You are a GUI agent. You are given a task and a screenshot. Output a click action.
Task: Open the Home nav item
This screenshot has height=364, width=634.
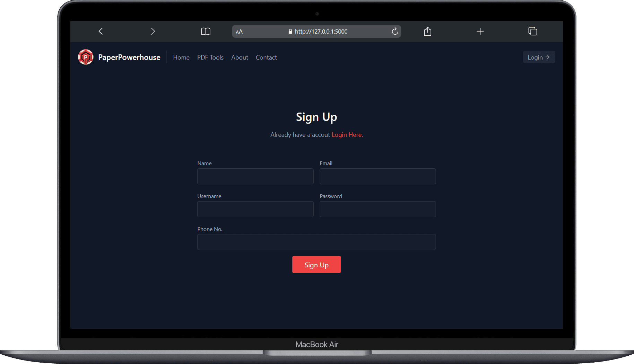coord(181,57)
